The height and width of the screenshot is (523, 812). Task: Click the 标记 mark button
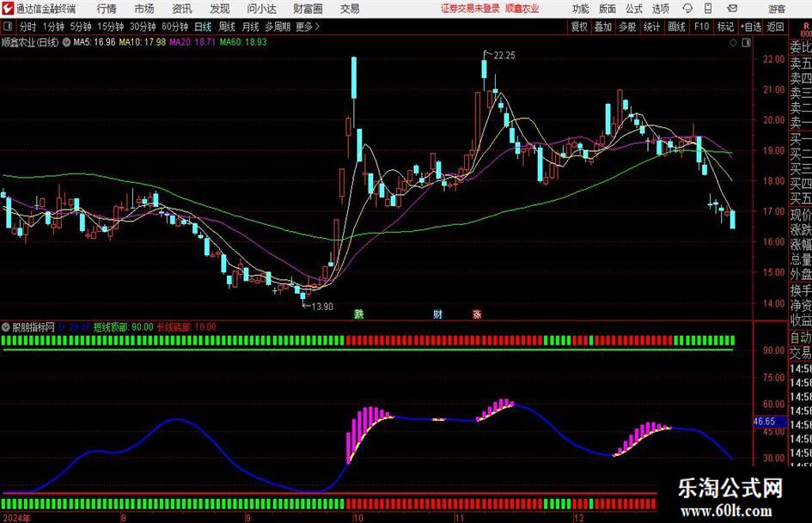(725, 27)
